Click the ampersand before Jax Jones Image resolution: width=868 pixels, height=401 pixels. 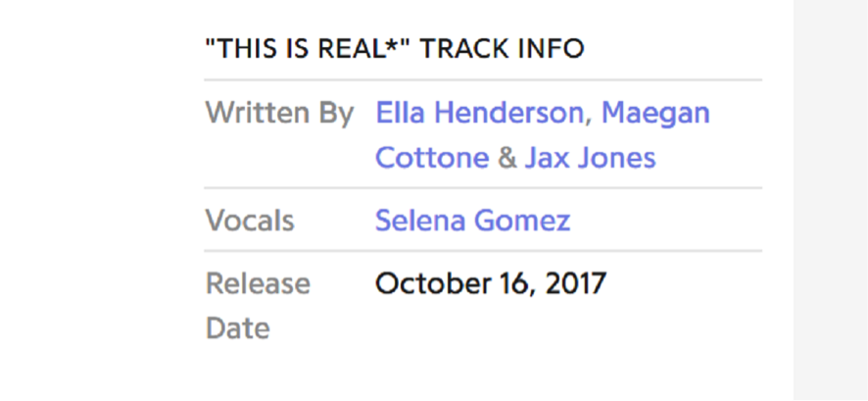pyautogui.click(x=506, y=158)
